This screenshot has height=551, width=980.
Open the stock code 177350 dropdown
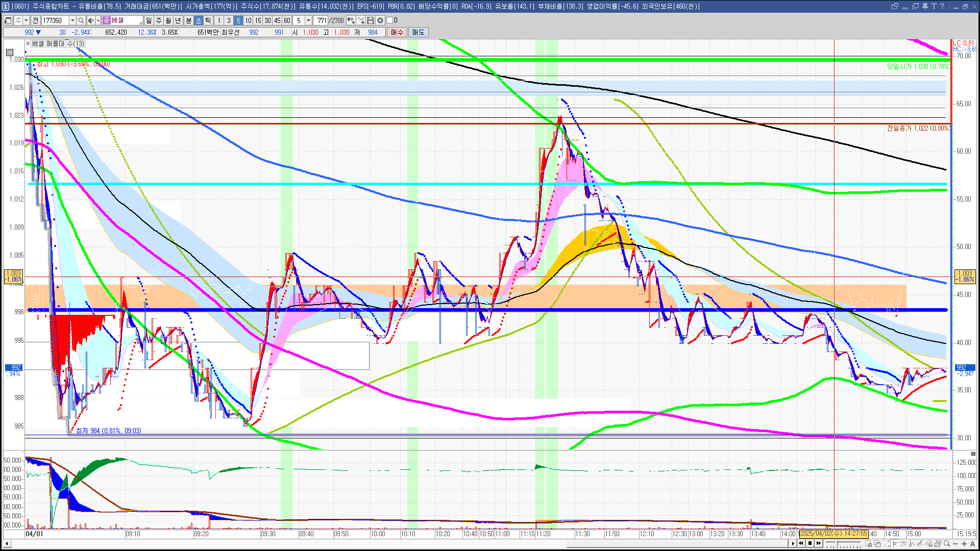(72, 20)
